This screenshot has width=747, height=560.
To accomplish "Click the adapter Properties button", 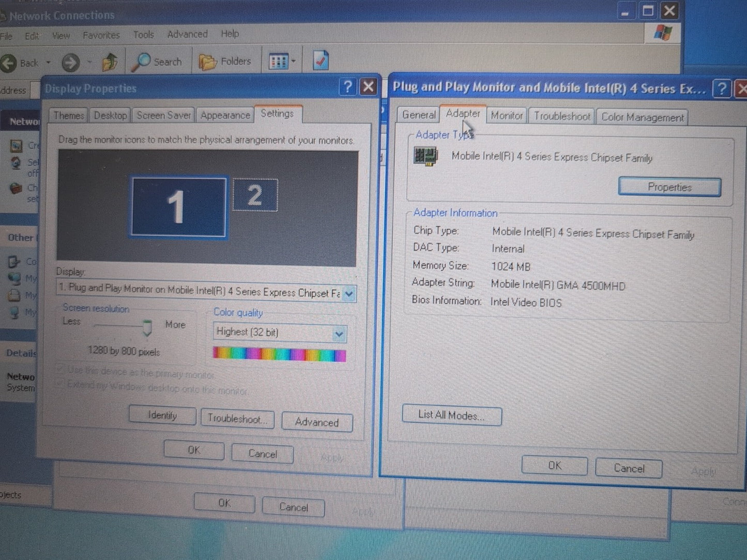I will pos(670,187).
